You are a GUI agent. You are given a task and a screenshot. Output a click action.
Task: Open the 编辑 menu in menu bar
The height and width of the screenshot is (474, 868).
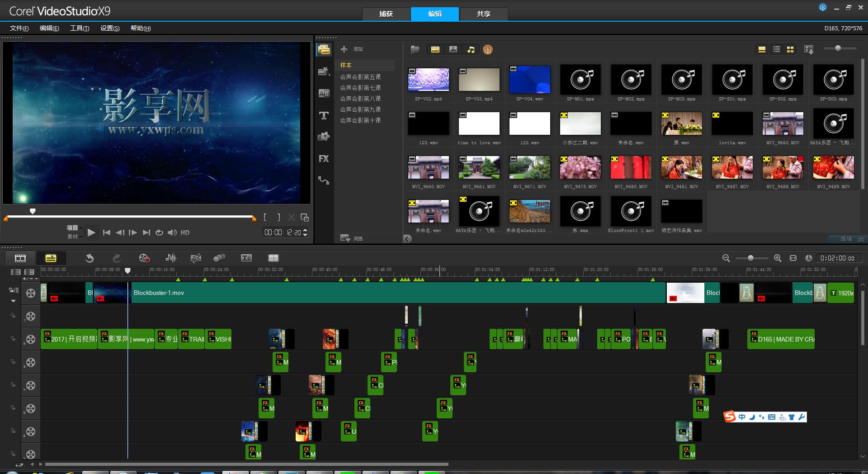(49, 28)
